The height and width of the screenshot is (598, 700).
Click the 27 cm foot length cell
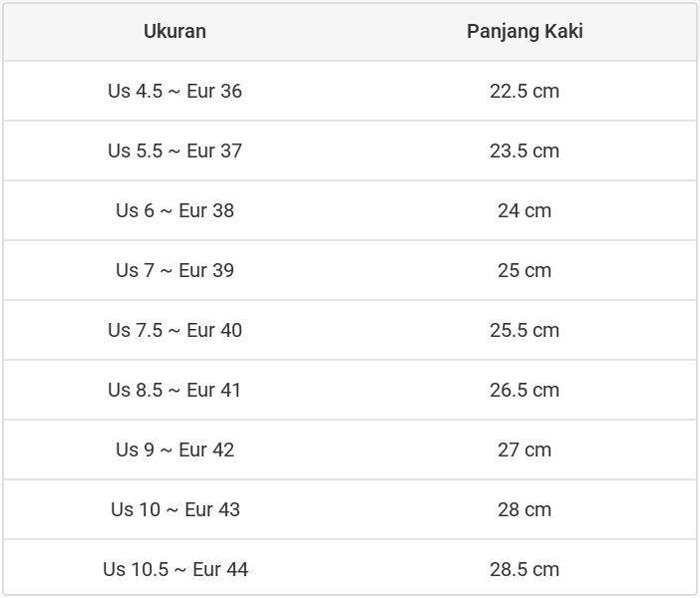pyautogui.click(x=525, y=449)
